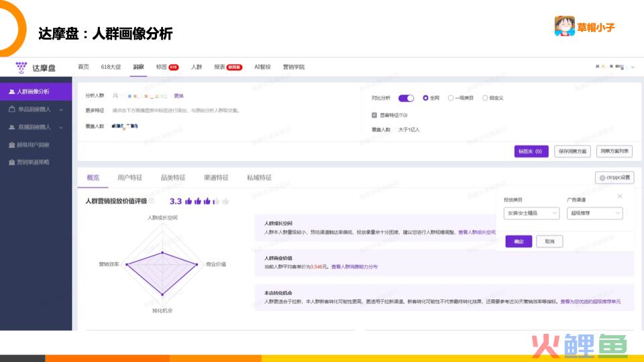The image size is (644, 362).
Task: Click info icon next to 人群营销投放价值评级
Action: 151,200
